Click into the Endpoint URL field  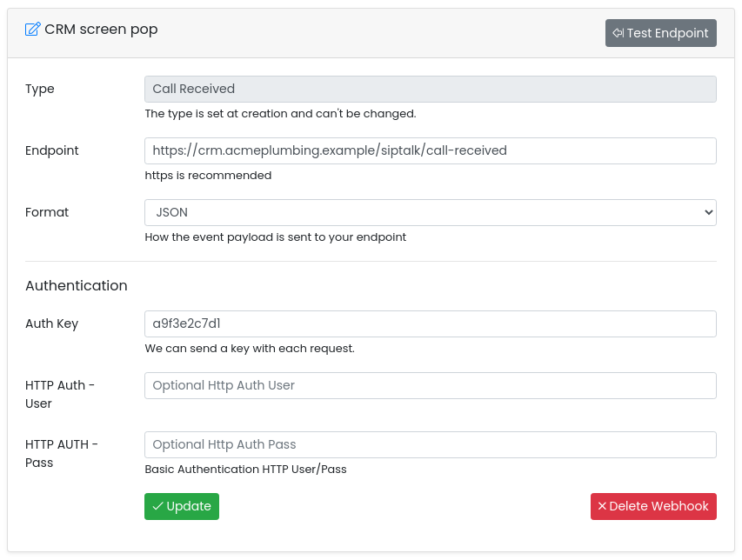tap(431, 151)
